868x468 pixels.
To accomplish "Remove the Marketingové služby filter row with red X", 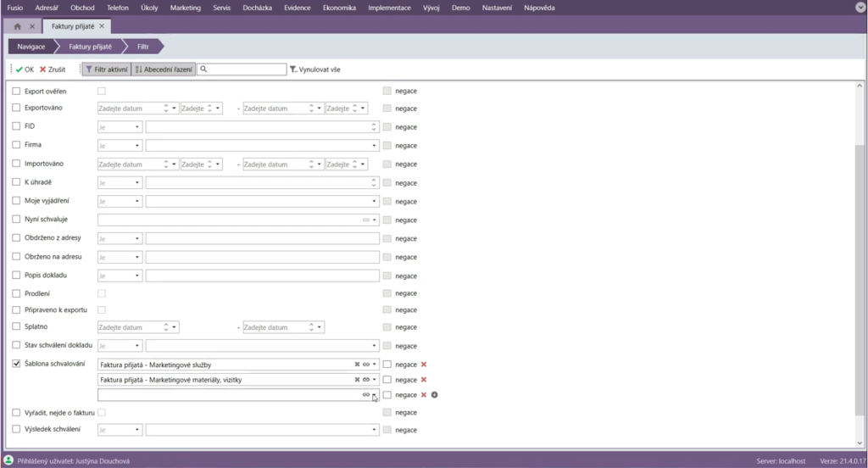I will tap(423, 364).
